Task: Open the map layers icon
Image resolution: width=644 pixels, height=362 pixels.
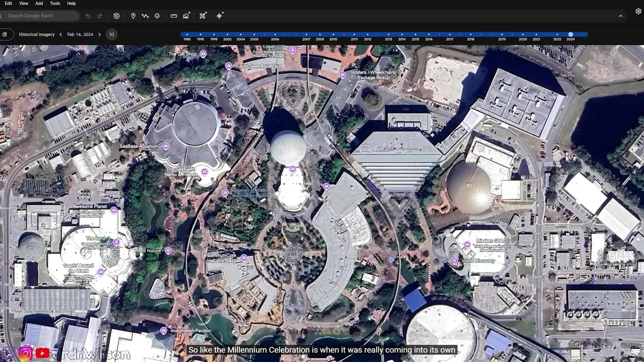Action: pyautogui.click(x=157, y=16)
